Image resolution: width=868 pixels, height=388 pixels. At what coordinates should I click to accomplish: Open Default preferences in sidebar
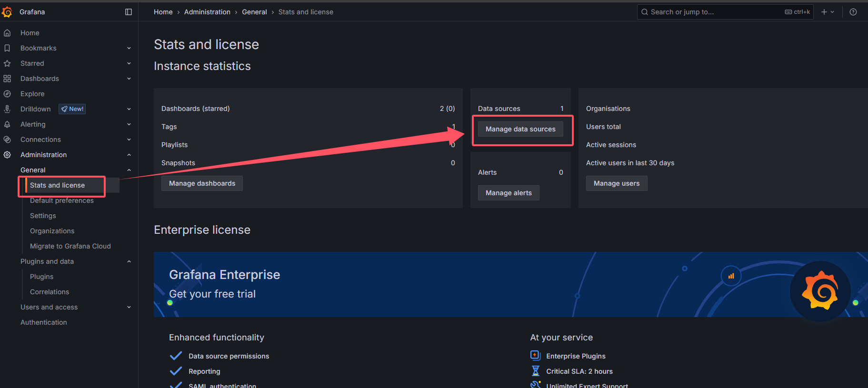pyautogui.click(x=62, y=200)
